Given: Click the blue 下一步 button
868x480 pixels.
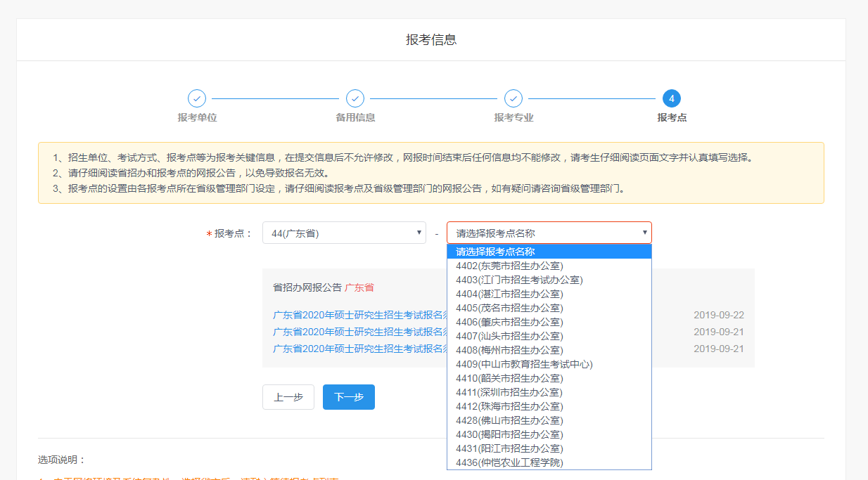Looking at the screenshot, I should pos(348,396).
